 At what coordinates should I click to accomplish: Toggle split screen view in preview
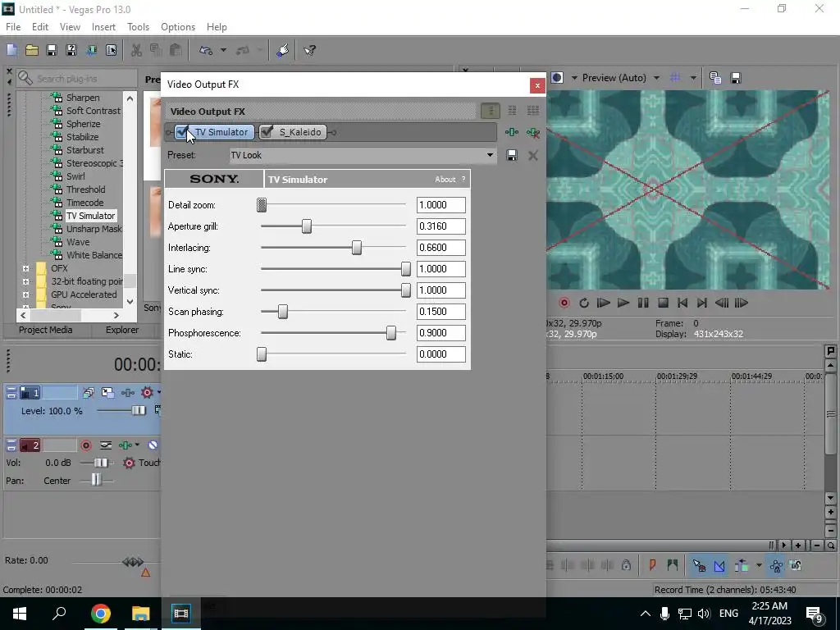point(557,78)
